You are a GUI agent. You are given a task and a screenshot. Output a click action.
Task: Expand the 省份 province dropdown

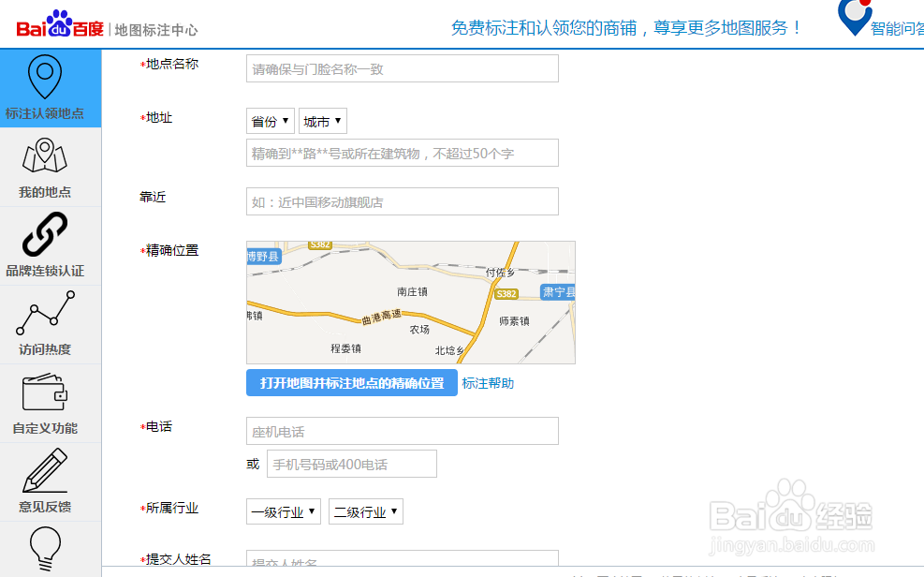point(270,120)
